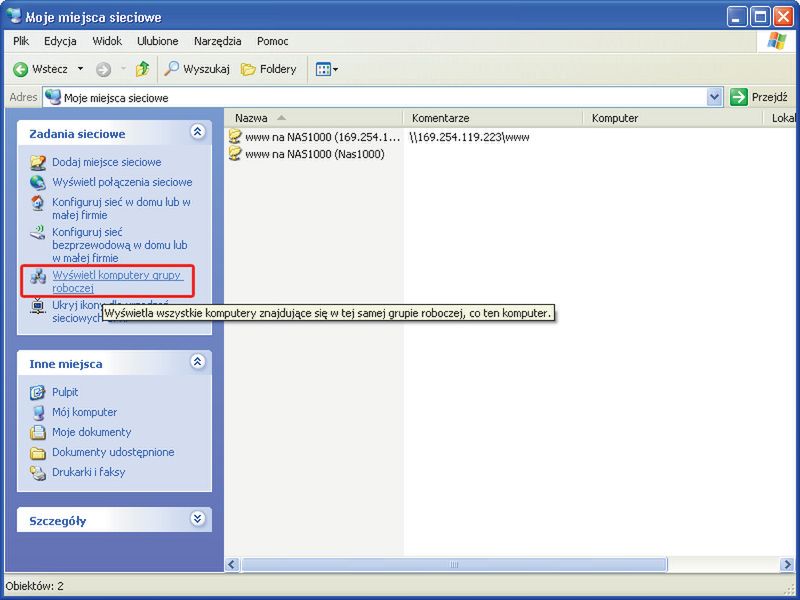800x600 pixels.
Task: Click the greyed forward arrow icon
Action: point(104,69)
